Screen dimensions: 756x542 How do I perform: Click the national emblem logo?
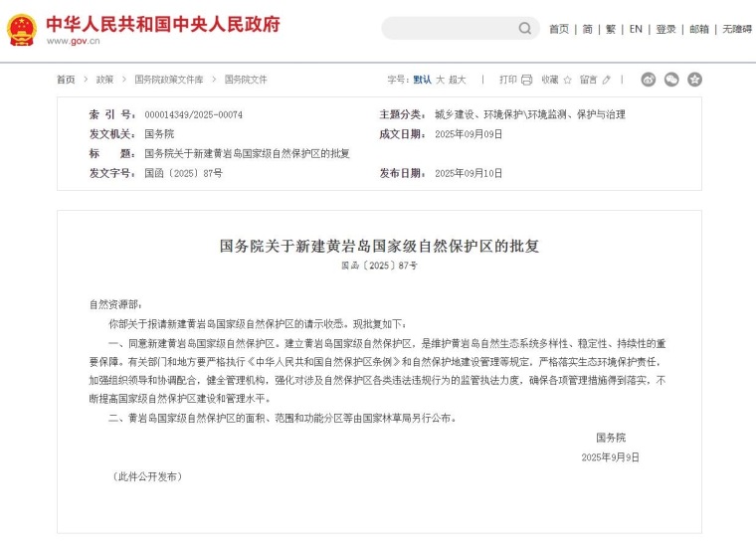(x=22, y=30)
